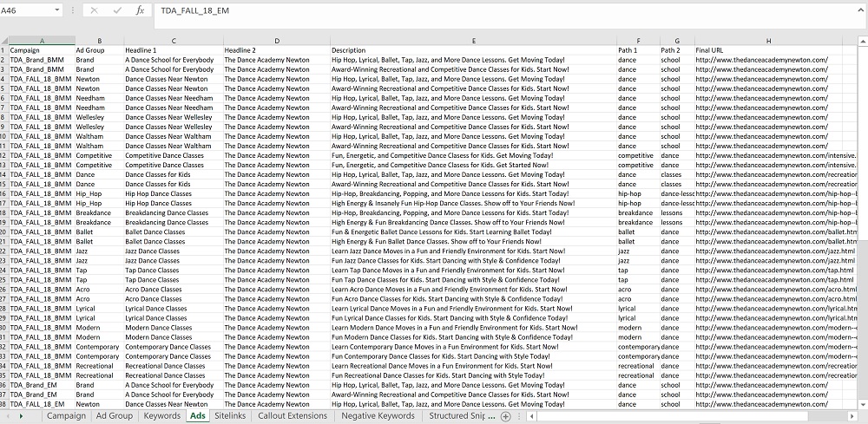This screenshot has width=868, height=424.
Task: Click the Cancel (X) icon in the formula bar
Action: click(95, 10)
